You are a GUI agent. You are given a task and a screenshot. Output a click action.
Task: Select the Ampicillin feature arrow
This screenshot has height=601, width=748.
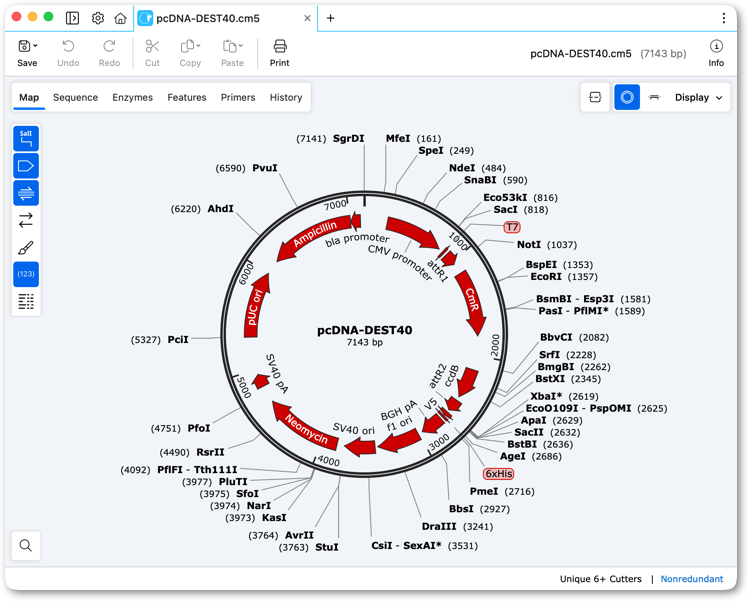pos(312,236)
